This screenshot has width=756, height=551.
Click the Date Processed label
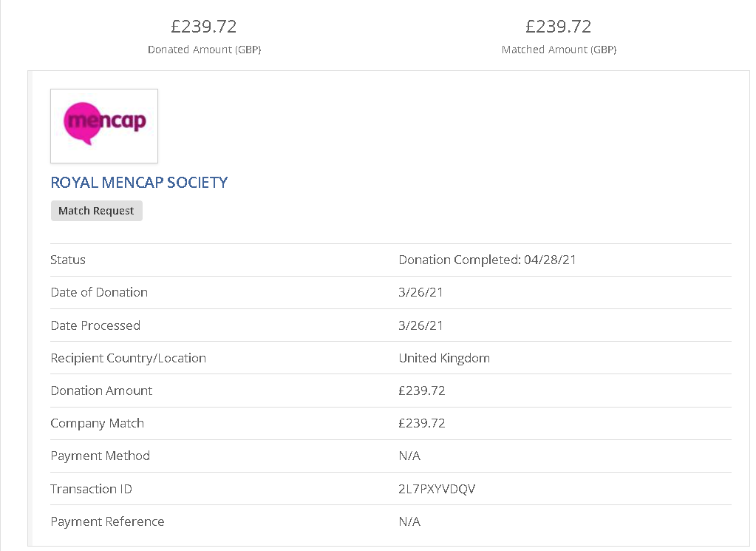(x=95, y=325)
